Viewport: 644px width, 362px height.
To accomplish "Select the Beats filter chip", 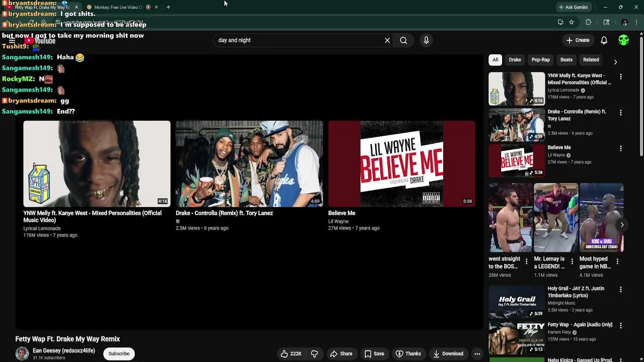I will [x=566, y=60].
